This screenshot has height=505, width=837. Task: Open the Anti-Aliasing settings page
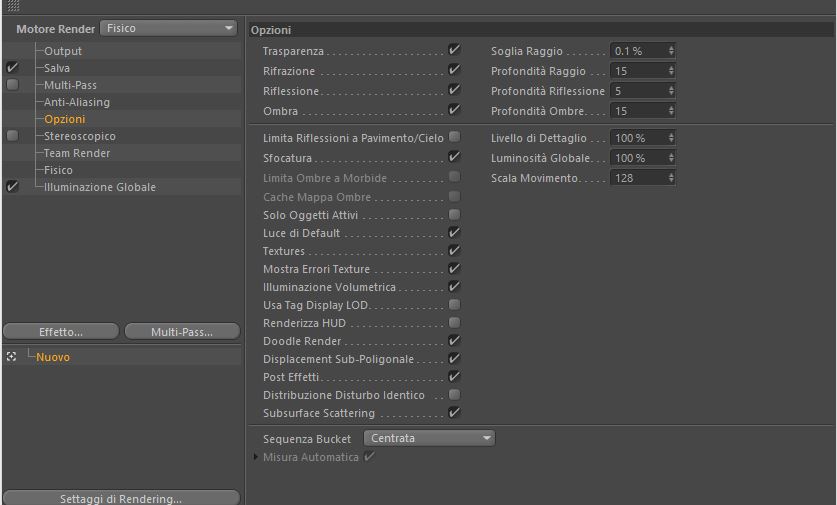[77, 102]
